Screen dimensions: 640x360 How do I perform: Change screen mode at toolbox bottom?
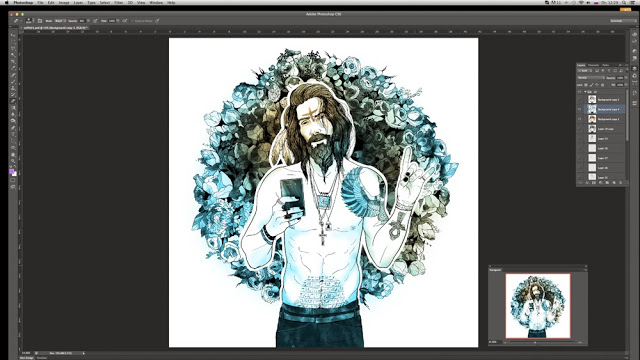13,187
